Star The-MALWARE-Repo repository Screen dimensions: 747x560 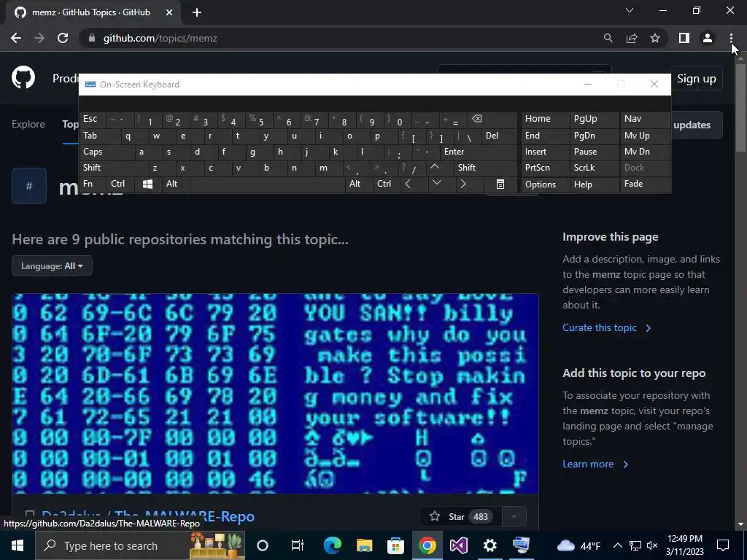[460, 517]
